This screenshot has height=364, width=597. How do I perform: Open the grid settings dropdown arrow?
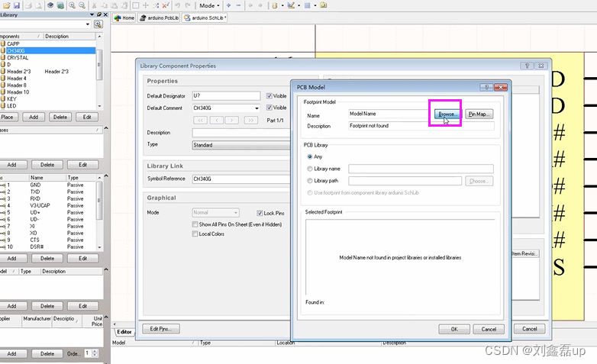tap(315, 5)
